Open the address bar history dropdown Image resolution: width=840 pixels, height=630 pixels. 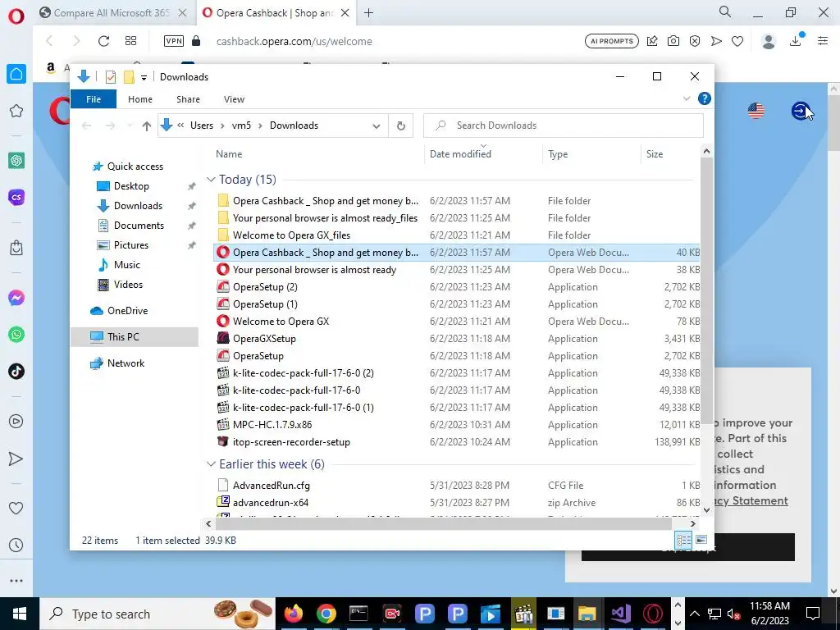[377, 126]
